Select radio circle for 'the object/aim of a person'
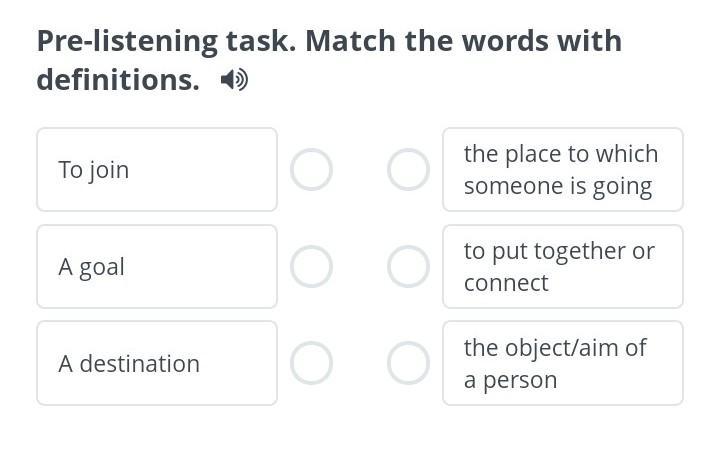This screenshot has width=720, height=457. pos(408,364)
